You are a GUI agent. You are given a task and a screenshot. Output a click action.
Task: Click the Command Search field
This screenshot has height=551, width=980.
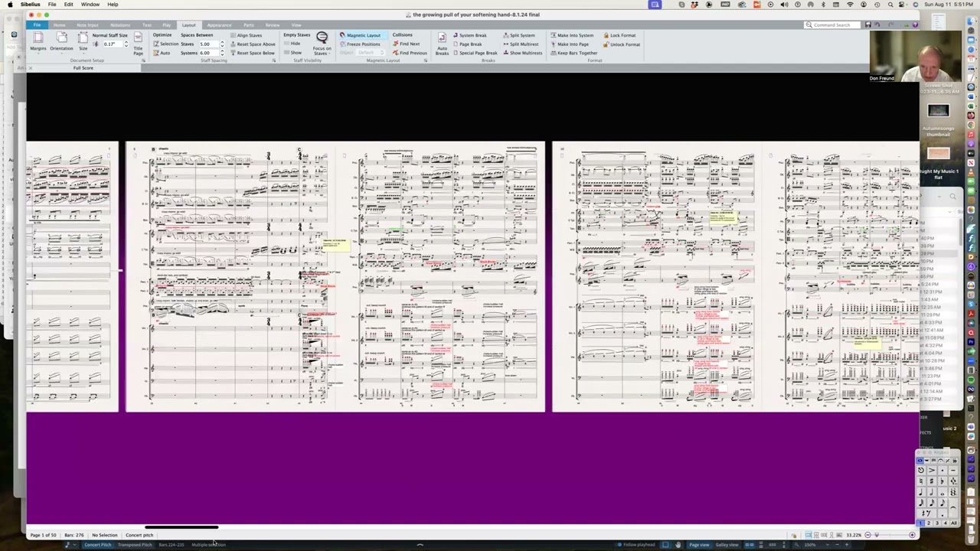click(832, 25)
